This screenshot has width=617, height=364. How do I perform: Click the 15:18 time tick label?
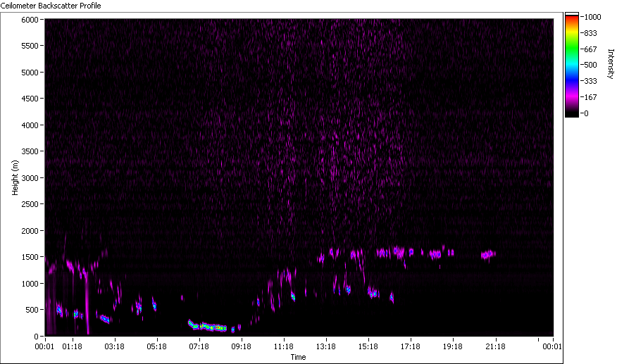pyautogui.click(x=368, y=346)
